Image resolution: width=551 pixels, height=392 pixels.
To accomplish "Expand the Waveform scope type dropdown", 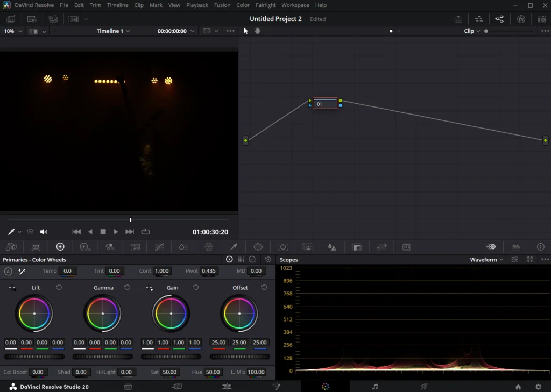I will tap(487, 260).
